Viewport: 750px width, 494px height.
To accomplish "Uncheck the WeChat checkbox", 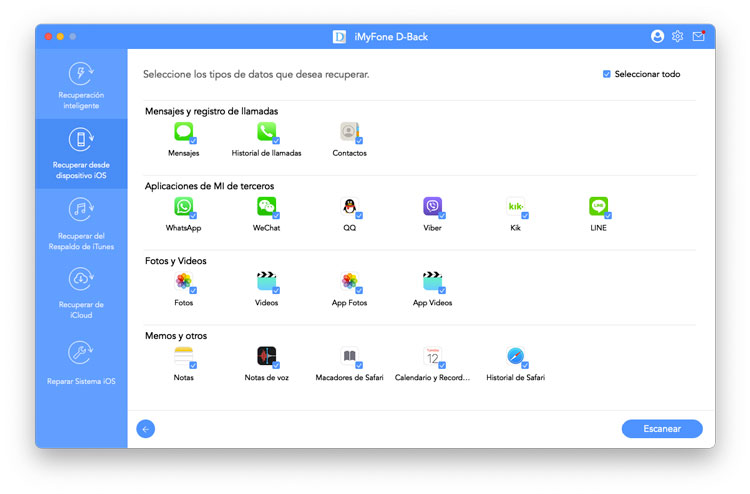I will click(x=276, y=216).
